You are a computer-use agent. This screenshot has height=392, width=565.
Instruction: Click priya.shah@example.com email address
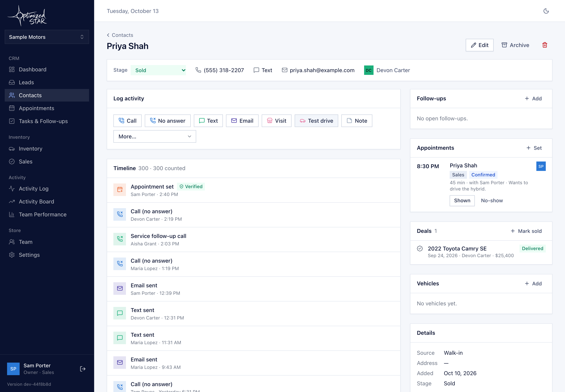tap(322, 70)
